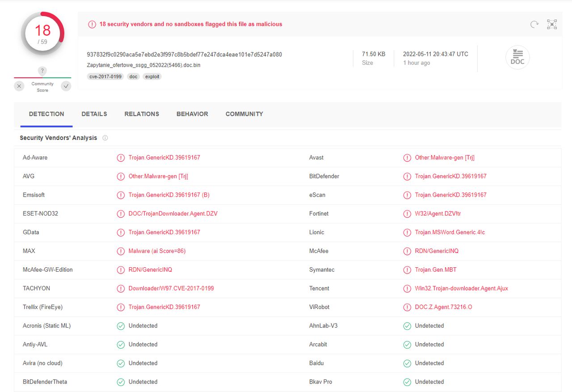The image size is (572, 392).
Task: Click green check icon in BitDefenderTheta row
Action: pos(121,382)
